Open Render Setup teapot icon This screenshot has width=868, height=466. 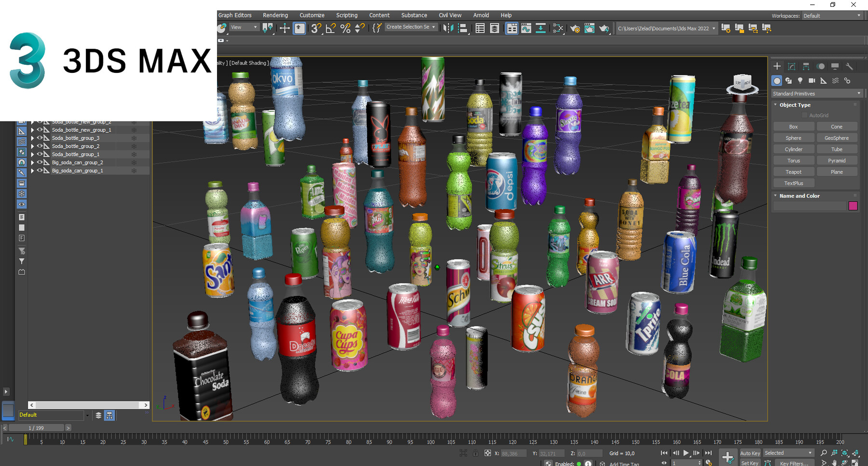[x=575, y=28]
